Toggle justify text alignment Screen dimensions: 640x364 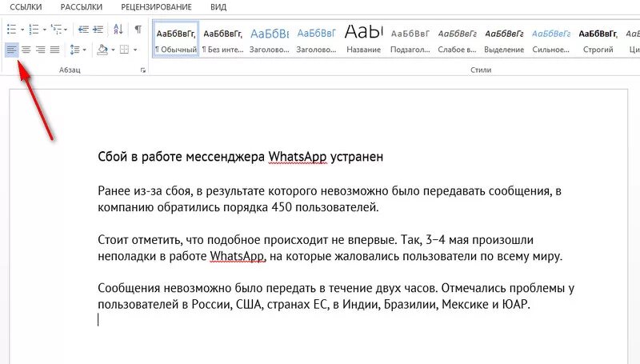(x=54, y=50)
